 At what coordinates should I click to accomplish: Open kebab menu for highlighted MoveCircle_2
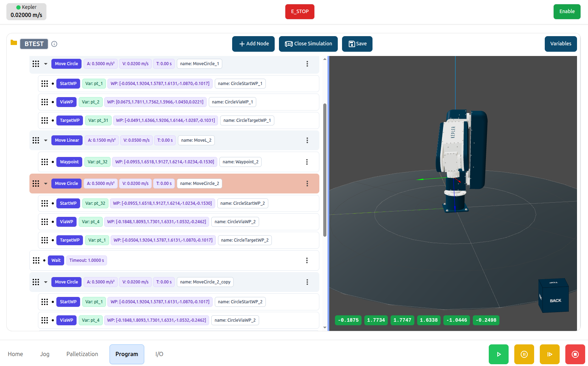point(307,184)
